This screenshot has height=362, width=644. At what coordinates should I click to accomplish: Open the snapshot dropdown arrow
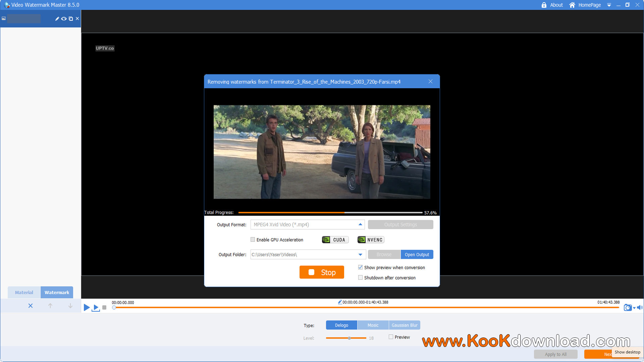[x=634, y=308]
